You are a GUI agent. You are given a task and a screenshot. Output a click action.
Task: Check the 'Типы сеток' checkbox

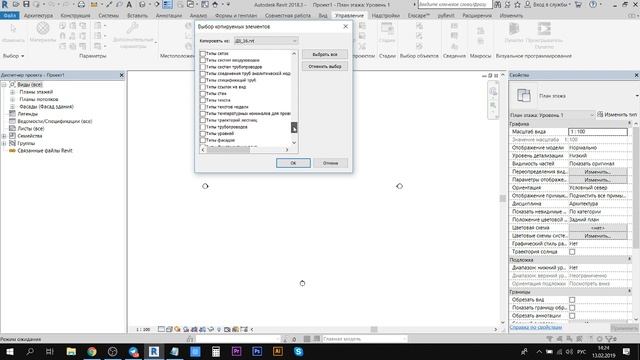(203, 53)
